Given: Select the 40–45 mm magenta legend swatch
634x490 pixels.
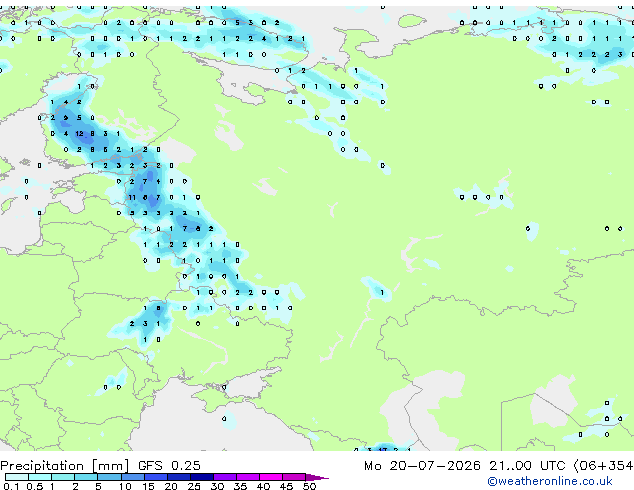Looking at the screenshot, I should [x=271, y=477].
